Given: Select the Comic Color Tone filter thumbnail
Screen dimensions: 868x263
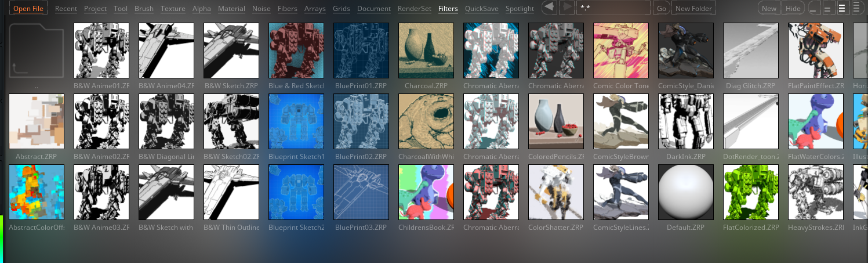Looking at the screenshot, I should [621, 51].
